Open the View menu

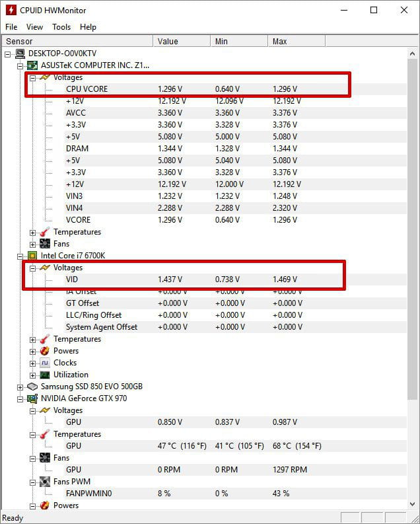[34, 26]
